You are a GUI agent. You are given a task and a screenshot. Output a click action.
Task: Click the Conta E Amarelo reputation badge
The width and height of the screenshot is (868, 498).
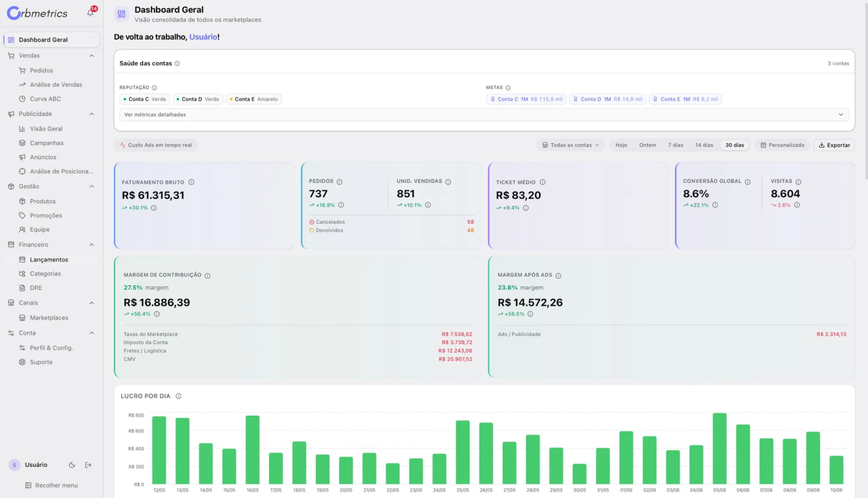253,99
